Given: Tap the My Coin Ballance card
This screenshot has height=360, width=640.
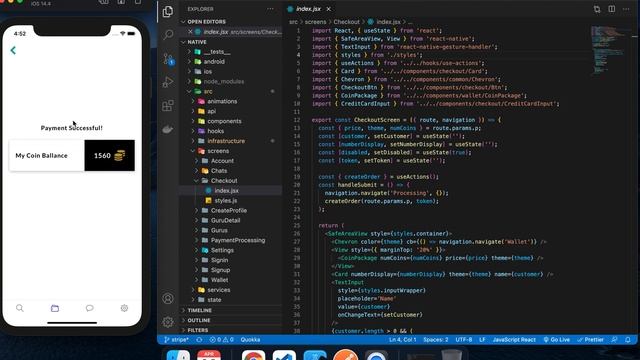Looking at the screenshot, I should (72, 156).
